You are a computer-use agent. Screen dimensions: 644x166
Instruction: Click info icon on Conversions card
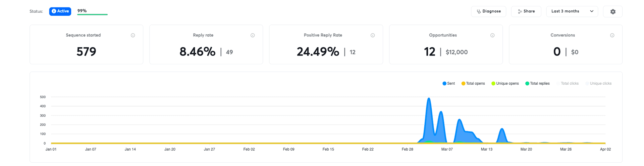click(x=612, y=35)
